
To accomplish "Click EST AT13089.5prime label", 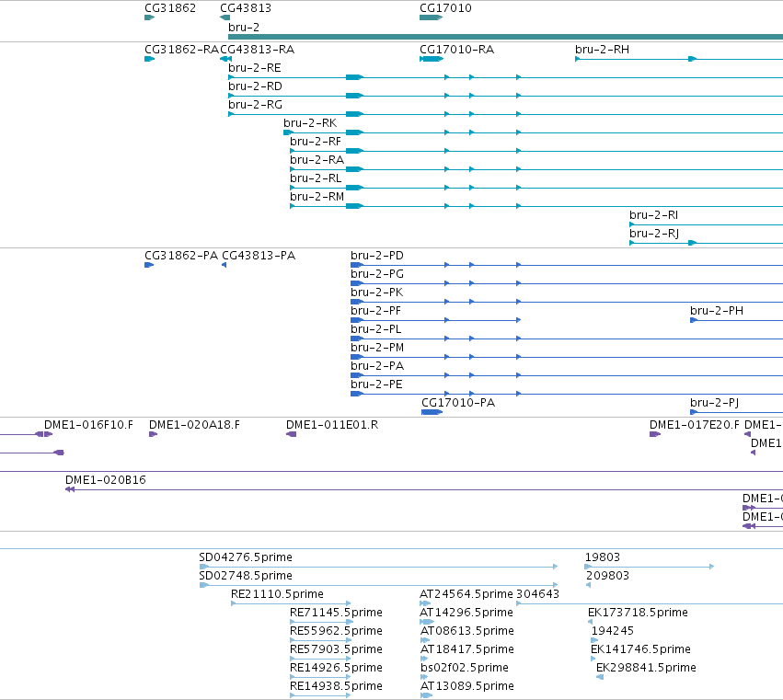I will pos(466,686).
